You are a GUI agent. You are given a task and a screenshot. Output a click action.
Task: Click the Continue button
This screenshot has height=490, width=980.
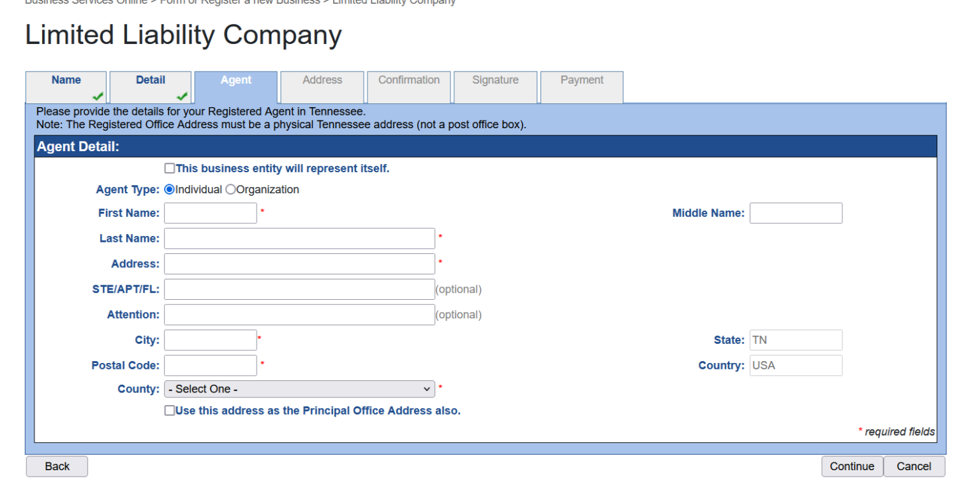point(852,466)
